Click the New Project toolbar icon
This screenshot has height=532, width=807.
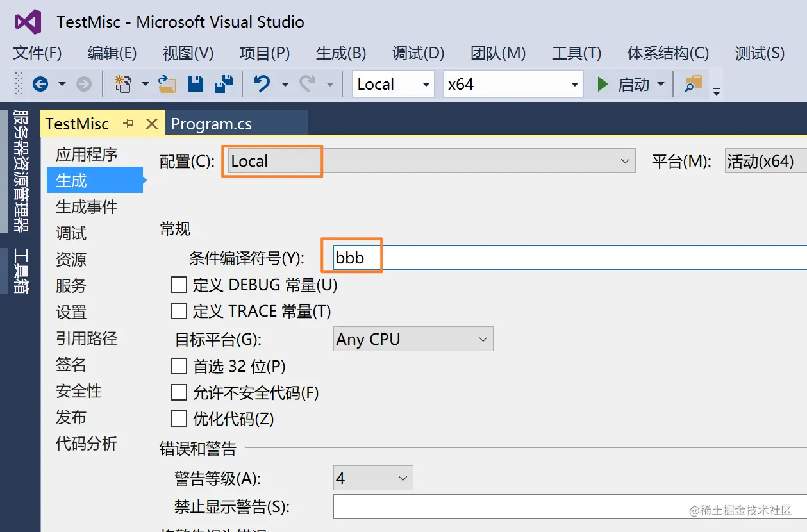(x=123, y=84)
